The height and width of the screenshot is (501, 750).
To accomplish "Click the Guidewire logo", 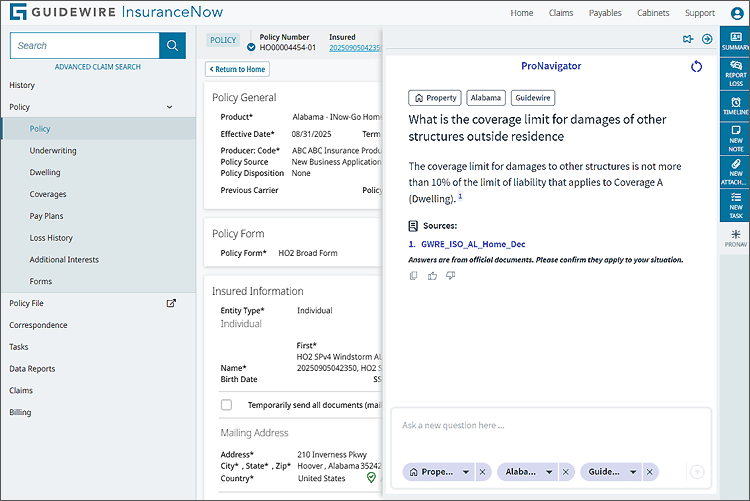I will 116,11.
